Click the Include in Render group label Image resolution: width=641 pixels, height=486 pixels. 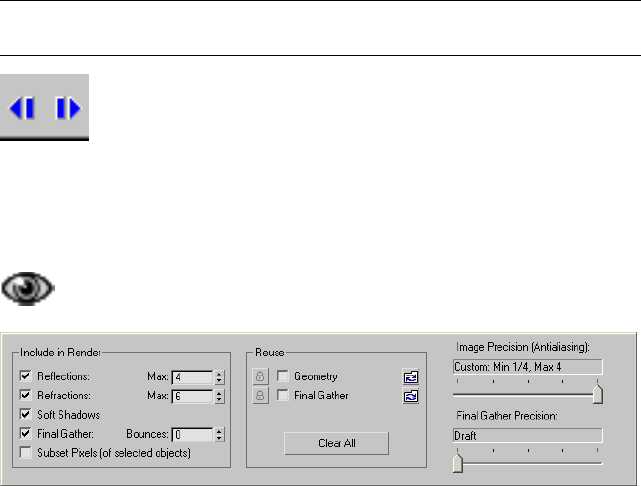point(60,352)
